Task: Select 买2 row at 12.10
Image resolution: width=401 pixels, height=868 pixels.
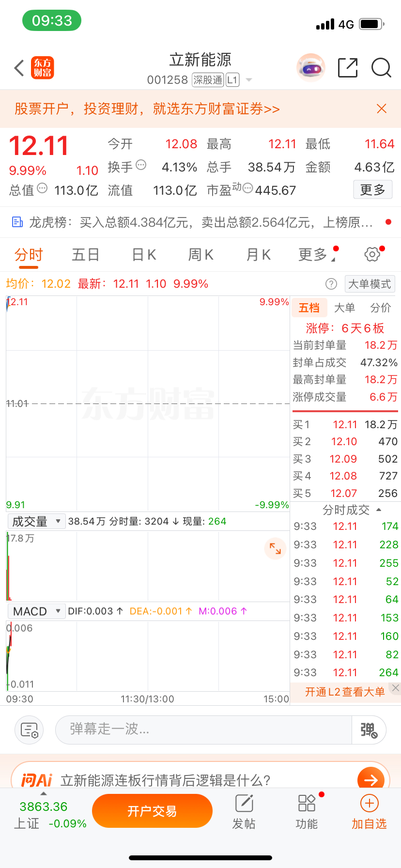Action: click(345, 442)
